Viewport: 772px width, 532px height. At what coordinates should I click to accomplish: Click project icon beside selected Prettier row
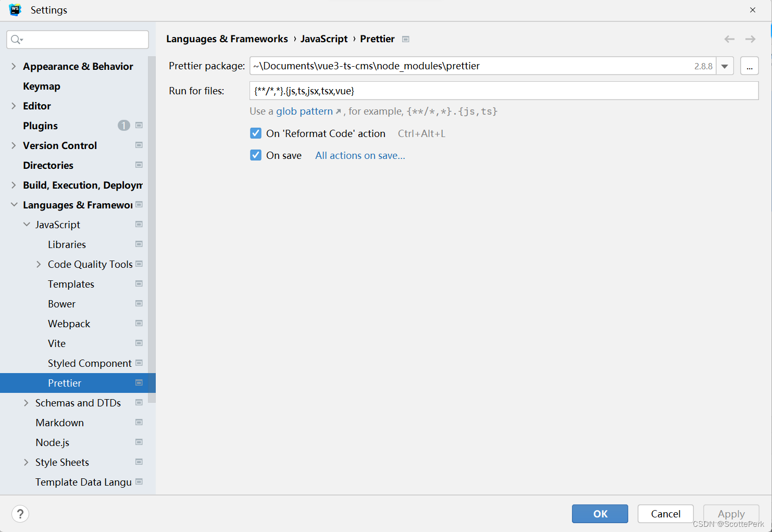(139, 382)
